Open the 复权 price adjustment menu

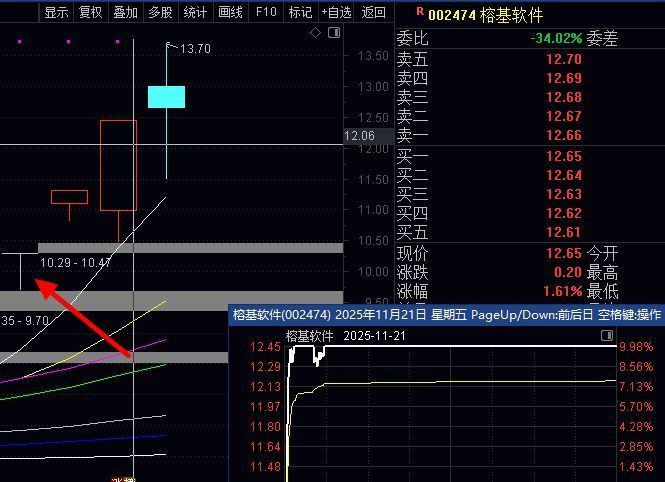coord(91,12)
